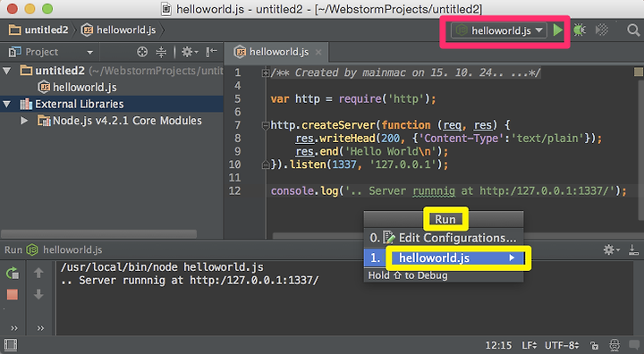Open Run panel settings gear
644x354 pixels.
pyautogui.click(x=611, y=249)
